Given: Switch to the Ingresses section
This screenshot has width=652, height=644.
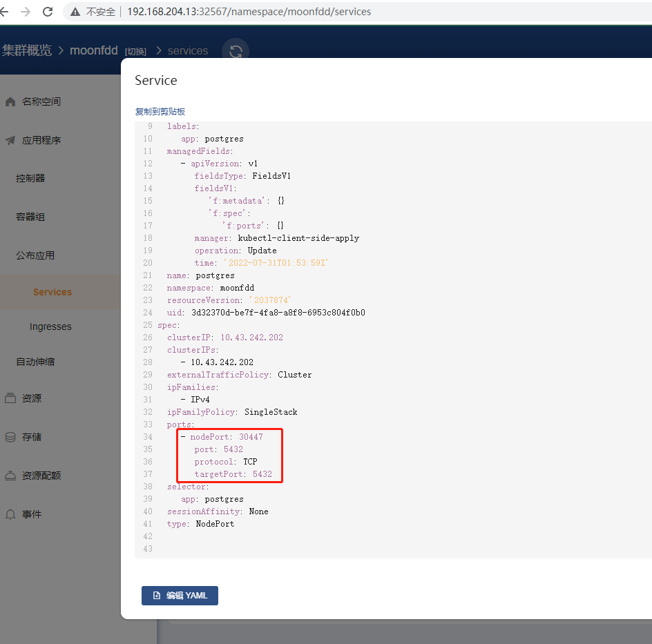Looking at the screenshot, I should (x=52, y=326).
